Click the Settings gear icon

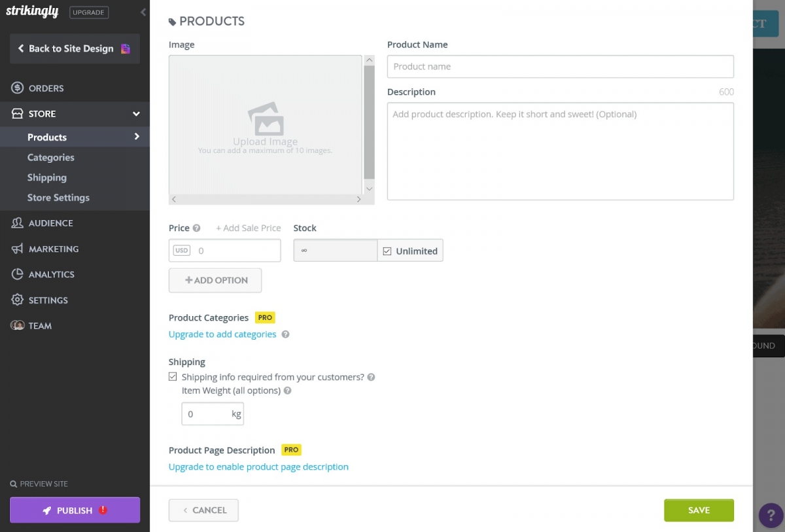(x=17, y=300)
